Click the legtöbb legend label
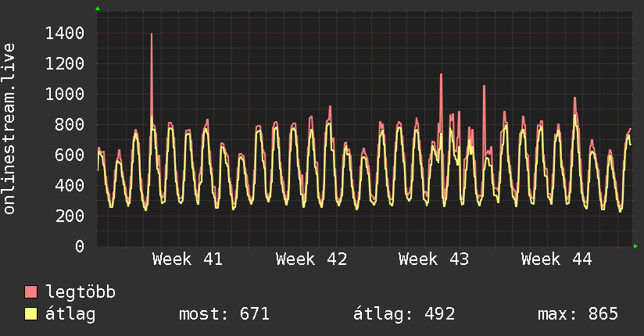 click(80, 292)
